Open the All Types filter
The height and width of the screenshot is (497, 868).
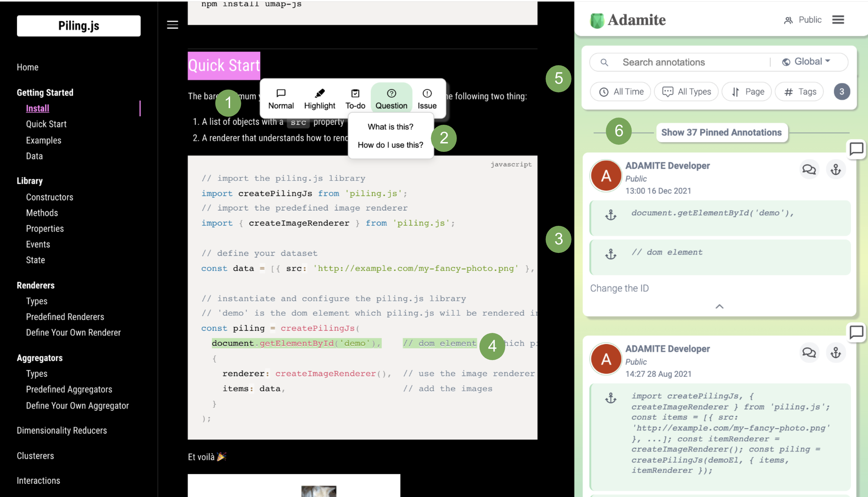(x=686, y=92)
